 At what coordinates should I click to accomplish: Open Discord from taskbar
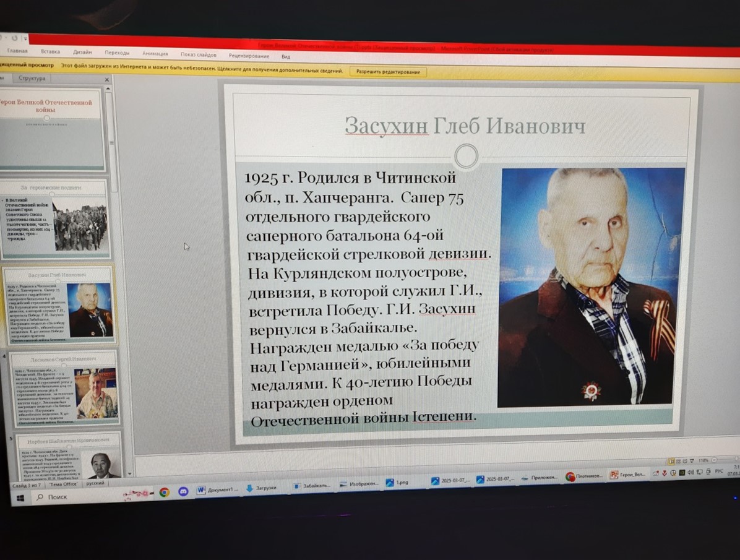pyautogui.click(x=183, y=491)
